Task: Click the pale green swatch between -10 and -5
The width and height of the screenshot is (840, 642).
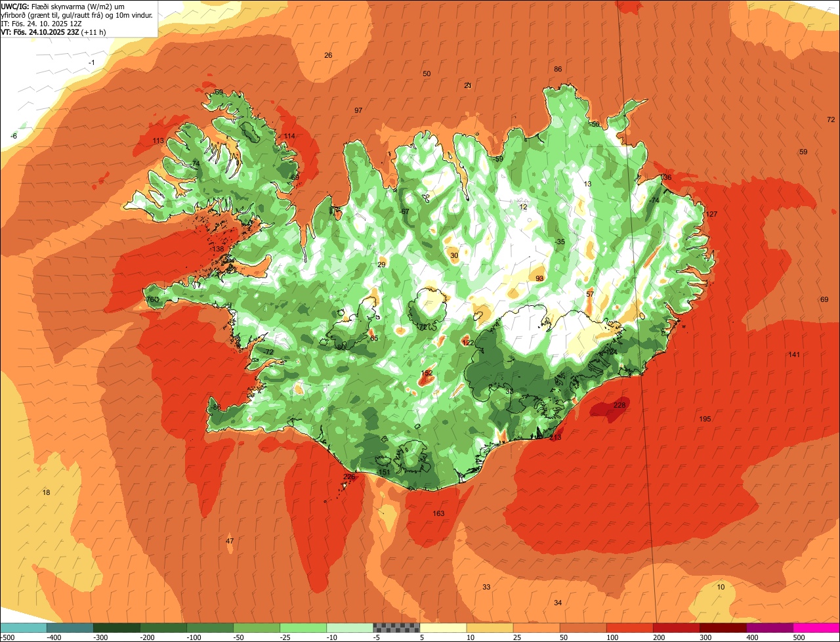Action: click(x=349, y=628)
